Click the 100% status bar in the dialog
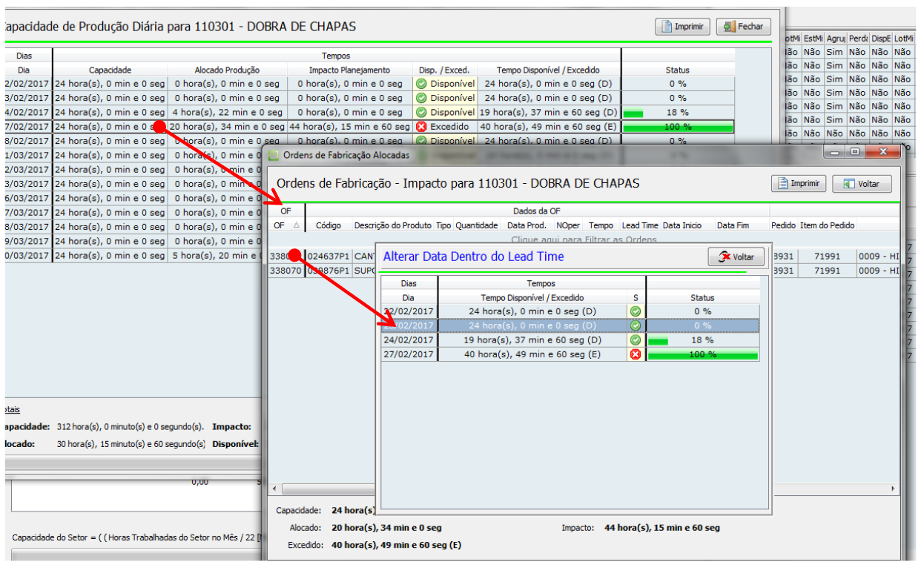This screenshot has height=576, width=924. coord(702,355)
